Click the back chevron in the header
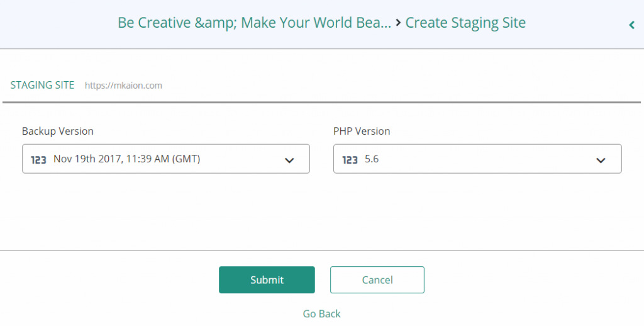 pos(631,25)
